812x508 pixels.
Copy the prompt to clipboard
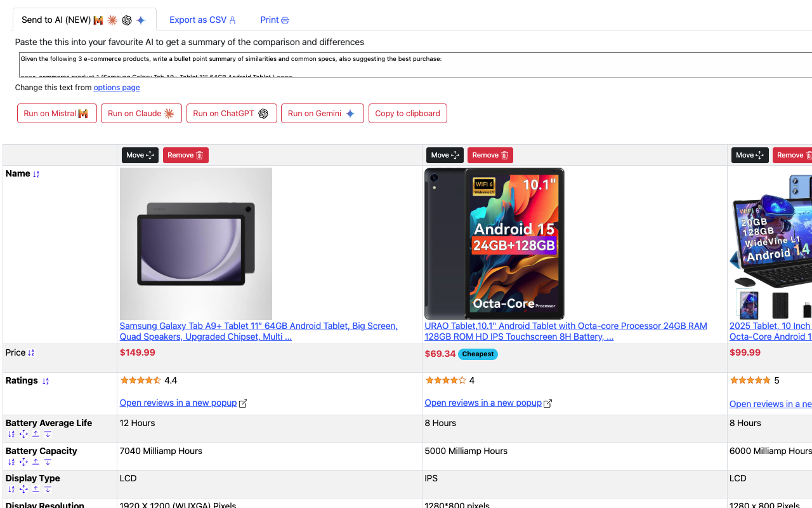pos(408,114)
